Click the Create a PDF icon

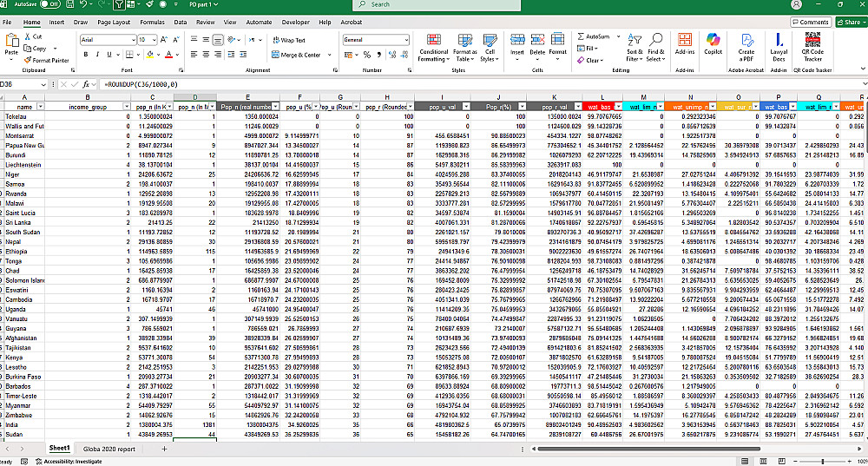746,40
